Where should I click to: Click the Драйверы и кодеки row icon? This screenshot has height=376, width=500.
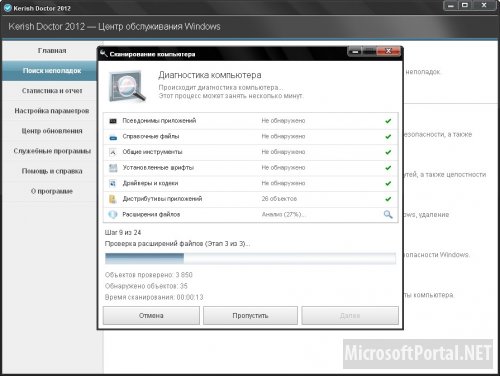pyautogui.click(x=113, y=183)
